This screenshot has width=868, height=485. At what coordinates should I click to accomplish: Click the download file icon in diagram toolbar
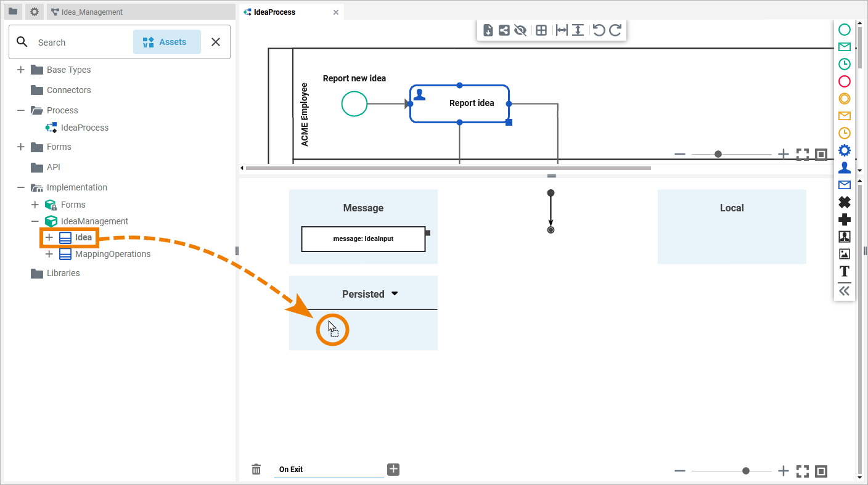(x=488, y=30)
